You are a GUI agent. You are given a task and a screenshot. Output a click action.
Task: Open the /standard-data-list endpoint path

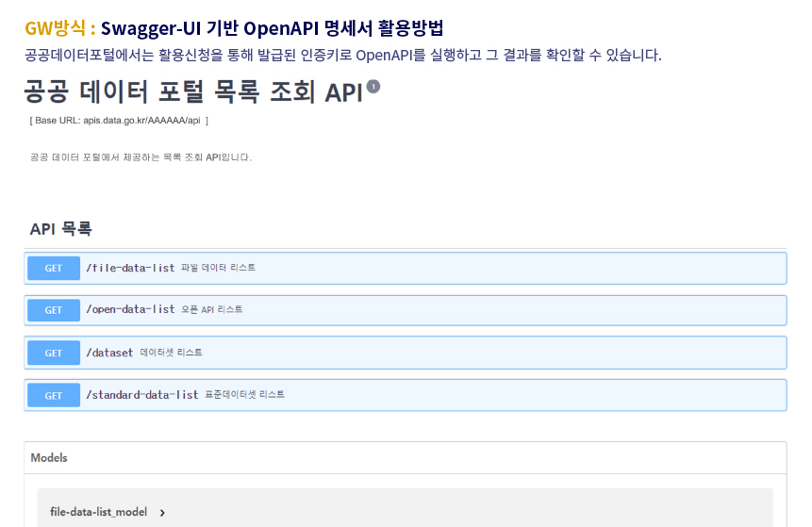(x=141, y=395)
